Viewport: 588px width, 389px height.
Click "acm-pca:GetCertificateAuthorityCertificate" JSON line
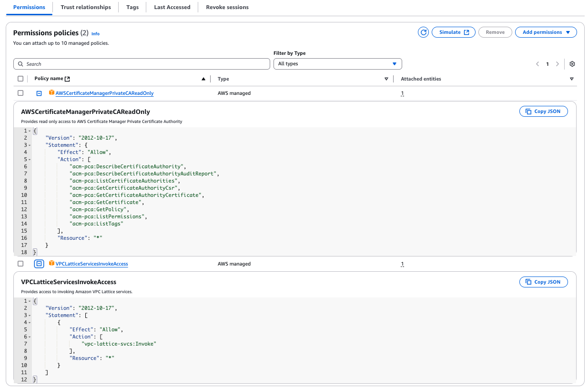tap(137, 195)
